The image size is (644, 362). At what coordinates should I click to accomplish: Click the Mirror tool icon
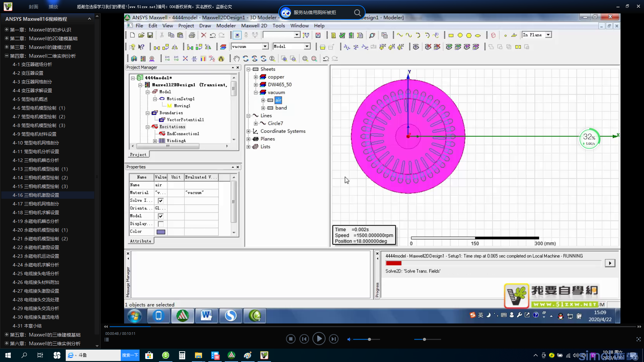click(x=175, y=47)
